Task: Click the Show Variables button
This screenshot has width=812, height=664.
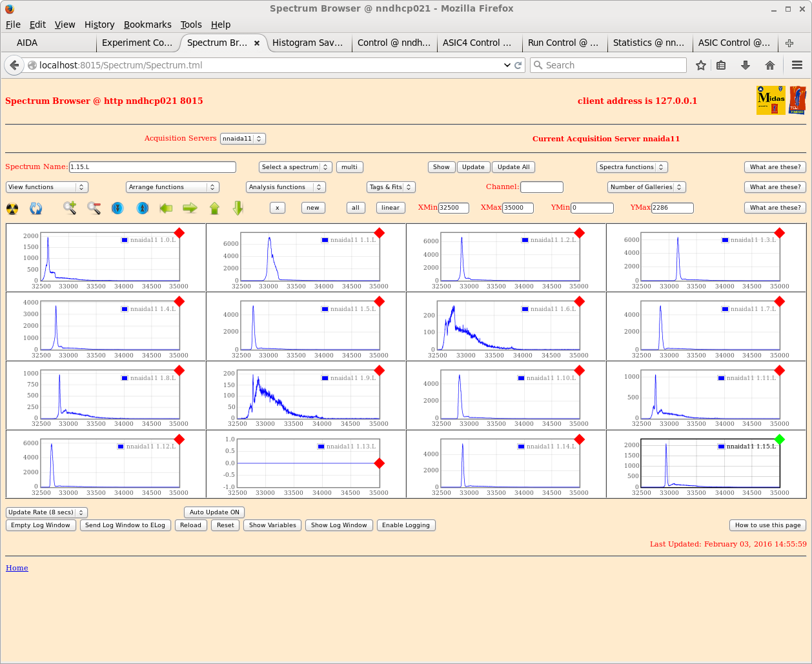Action: pos(272,525)
